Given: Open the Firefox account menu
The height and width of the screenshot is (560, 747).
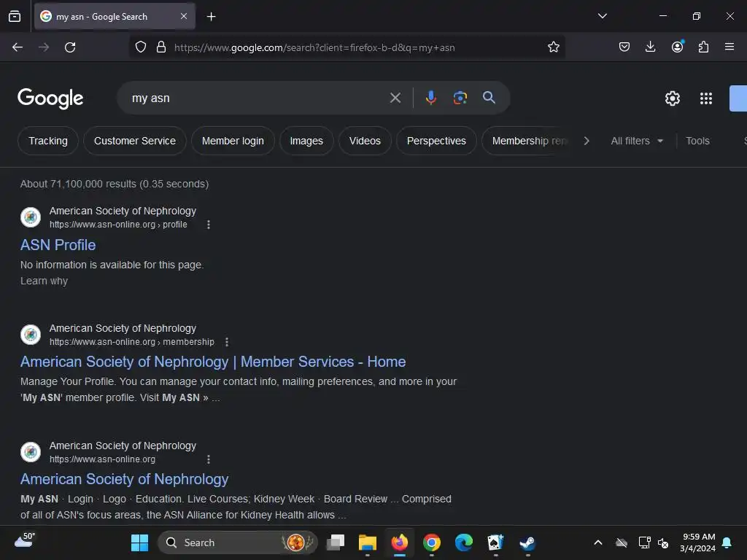Looking at the screenshot, I should [x=678, y=47].
